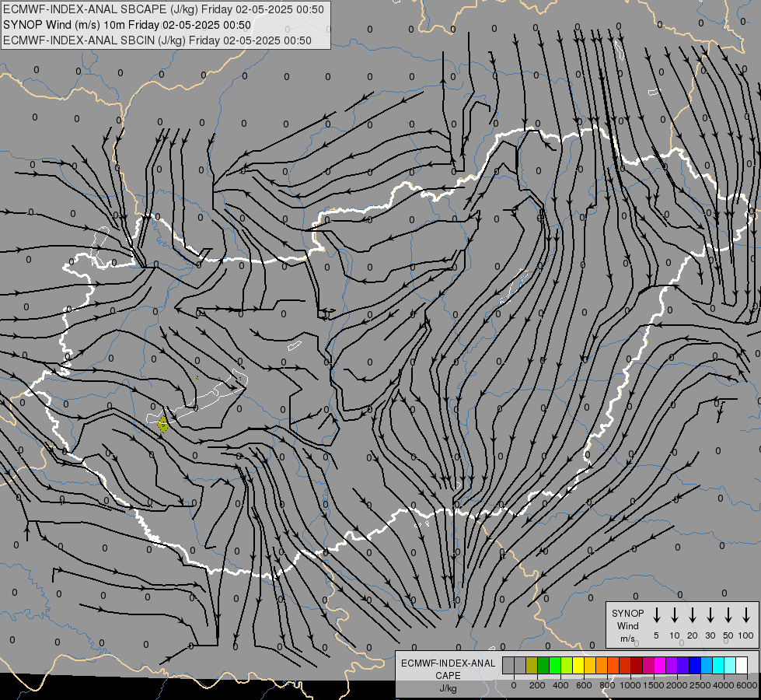Click the 200 label on CAPE scale
This screenshot has width=761, height=700.
tap(537, 685)
